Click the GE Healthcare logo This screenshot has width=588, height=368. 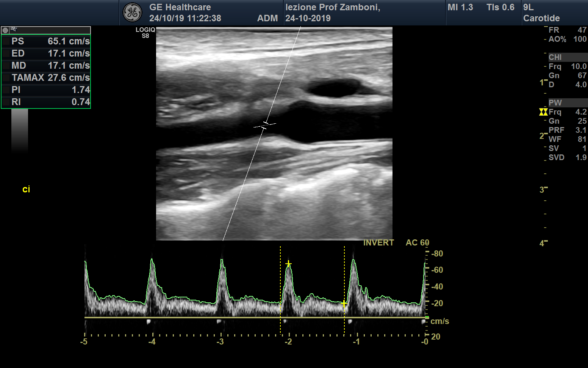(x=132, y=13)
